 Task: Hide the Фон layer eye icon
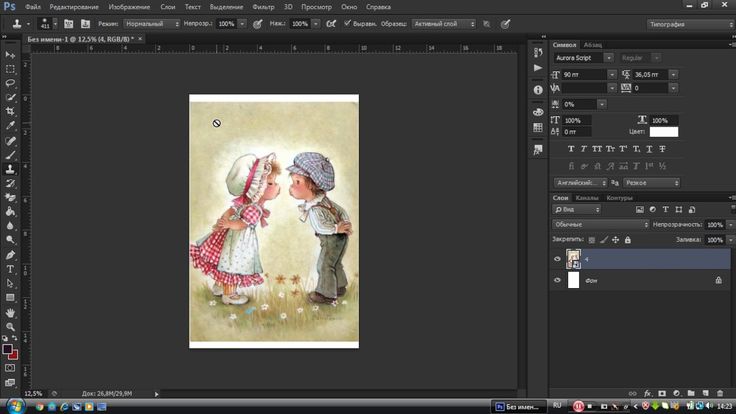(557, 280)
